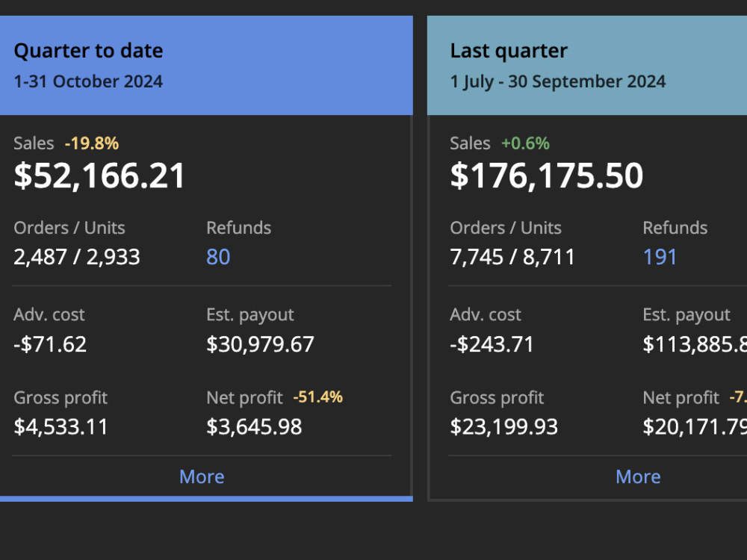This screenshot has width=747, height=560.
Task: Click the $4,533.11 gross profit value
Action: pos(61,426)
